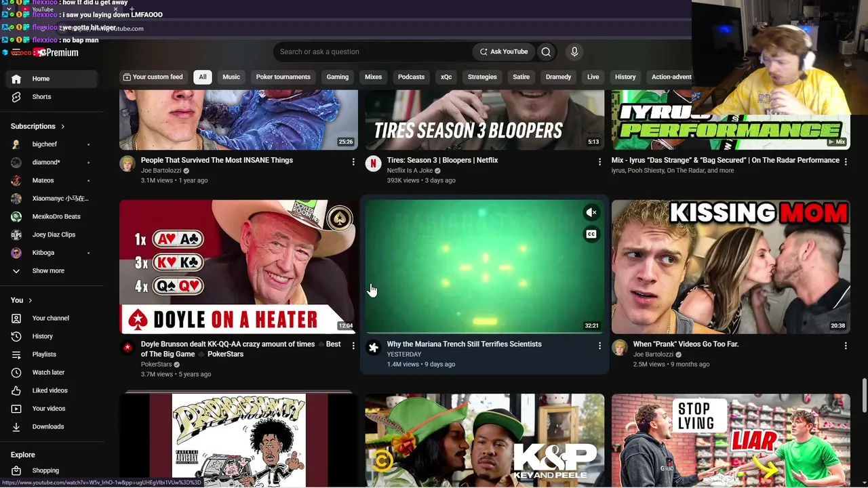Click the page's vertical scrollbar thumb
Image resolution: width=868 pixels, height=488 pixels.
click(863, 394)
